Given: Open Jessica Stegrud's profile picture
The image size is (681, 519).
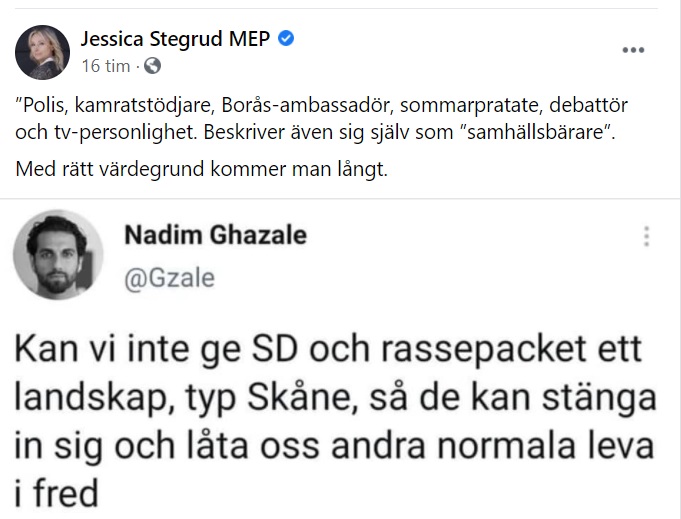Looking at the screenshot, I should pyautogui.click(x=43, y=52).
